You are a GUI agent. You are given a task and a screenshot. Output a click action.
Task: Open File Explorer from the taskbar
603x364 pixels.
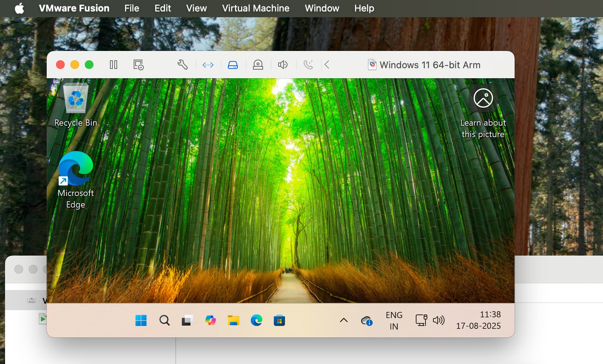tap(234, 320)
